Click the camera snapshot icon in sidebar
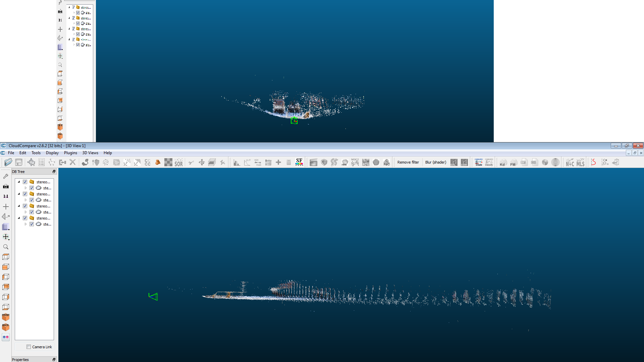Screen dimensions: 644x362 point(6,186)
